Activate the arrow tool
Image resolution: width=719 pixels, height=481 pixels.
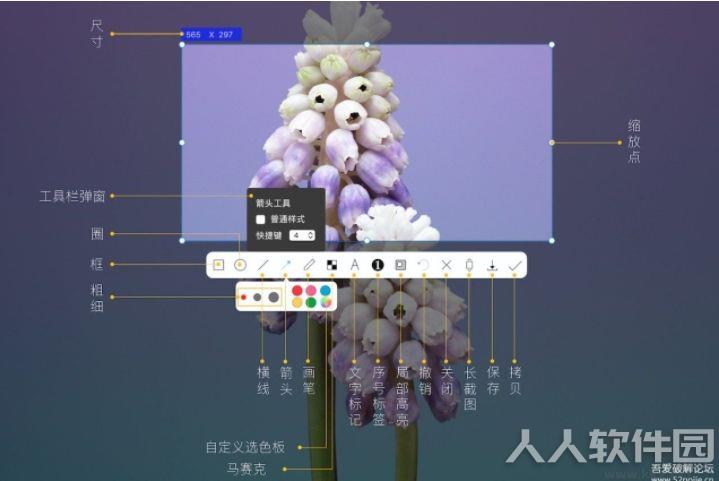[x=286, y=265]
